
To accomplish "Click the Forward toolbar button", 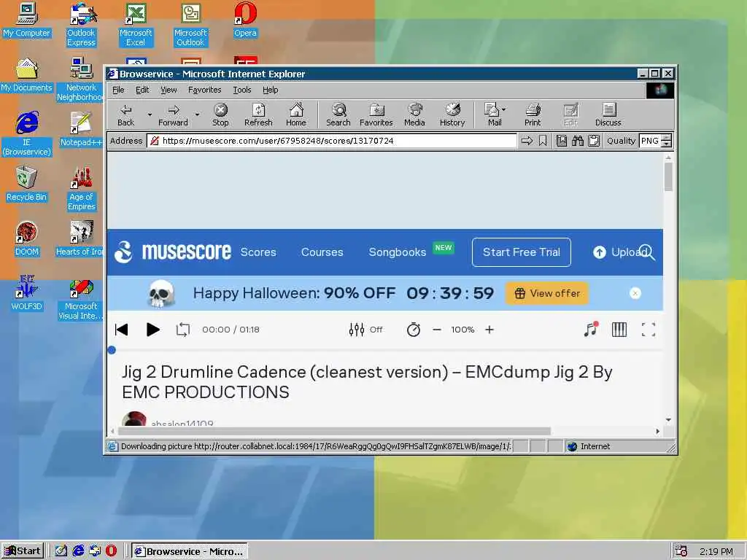I will tap(173, 114).
